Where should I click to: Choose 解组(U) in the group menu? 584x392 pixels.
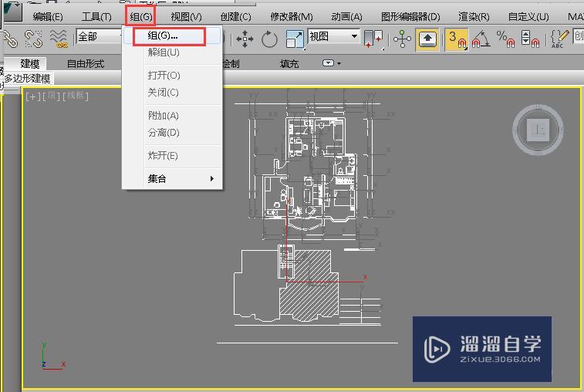pyautogui.click(x=173, y=52)
